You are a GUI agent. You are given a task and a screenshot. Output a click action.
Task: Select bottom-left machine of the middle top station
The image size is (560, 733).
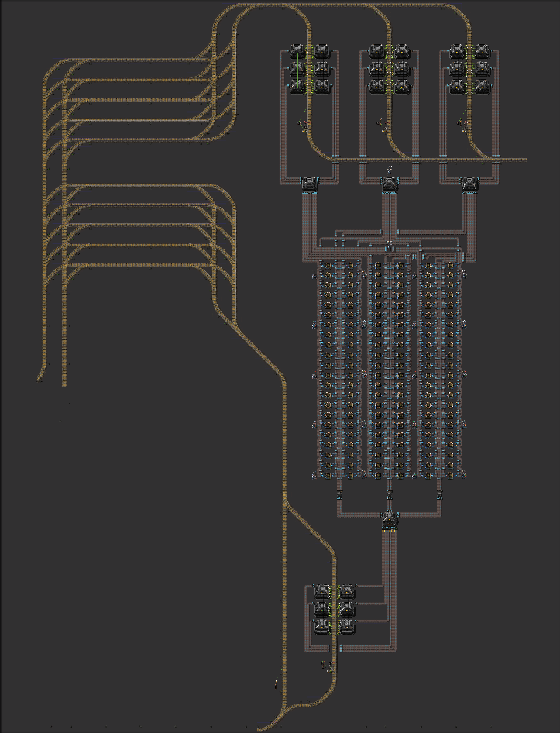pyautogui.click(x=378, y=86)
